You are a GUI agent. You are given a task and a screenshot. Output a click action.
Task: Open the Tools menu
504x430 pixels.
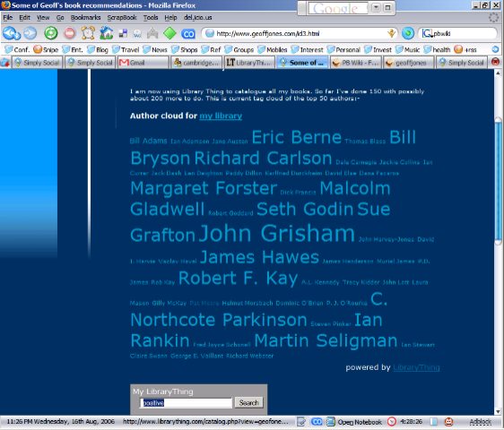(151, 17)
